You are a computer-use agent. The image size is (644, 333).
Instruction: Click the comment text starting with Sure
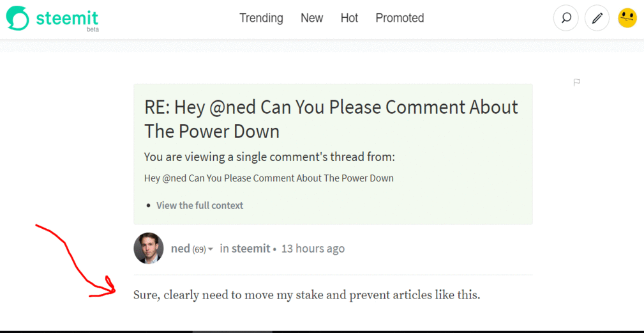(x=306, y=295)
